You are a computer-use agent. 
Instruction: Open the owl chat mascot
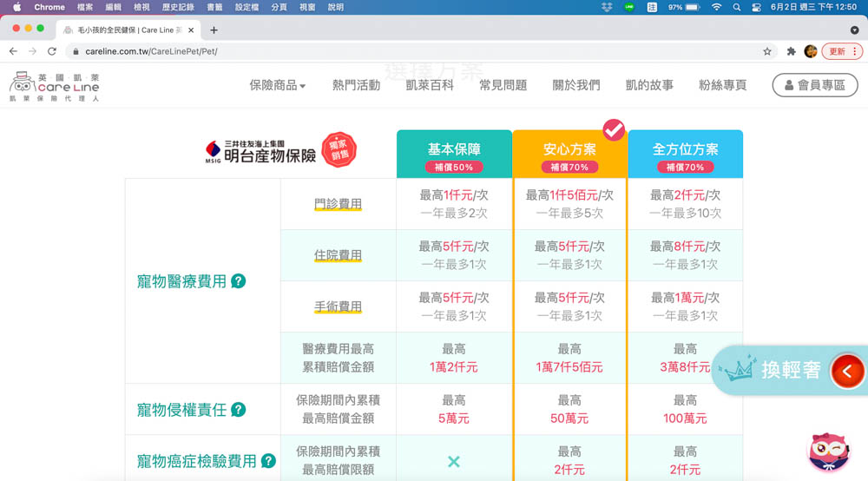829,451
